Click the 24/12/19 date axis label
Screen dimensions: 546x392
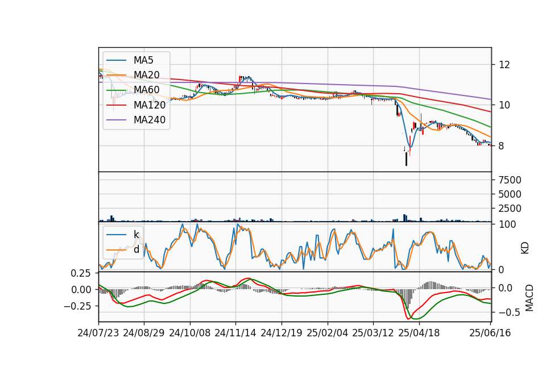(282, 333)
